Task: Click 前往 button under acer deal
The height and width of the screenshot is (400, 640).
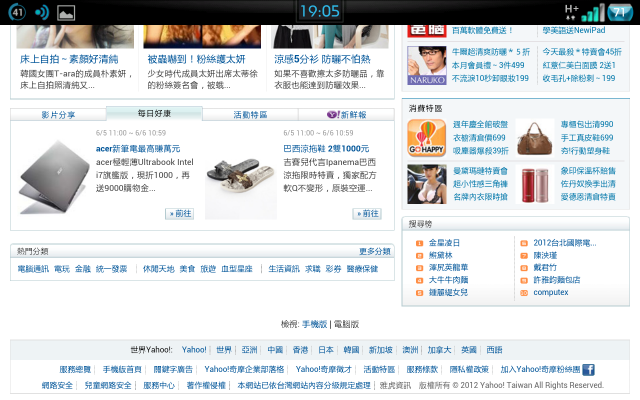Action: (180, 213)
